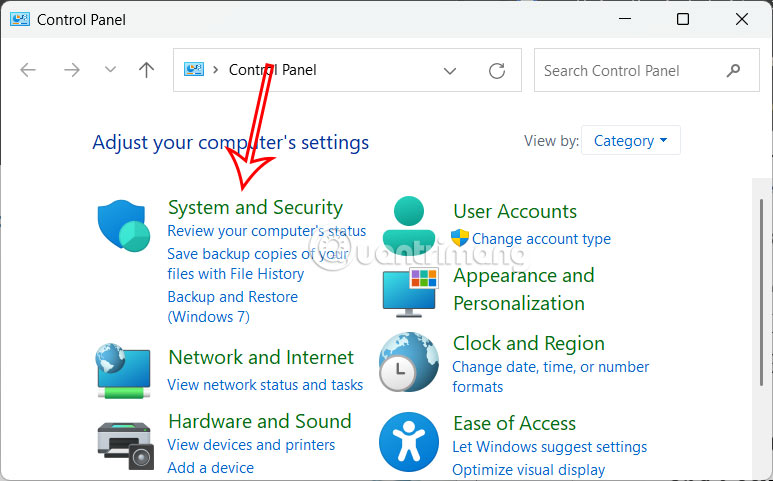This screenshot has width=773, height=481.
Task: Open the System and Security category
Action: (x=255, y=207)
